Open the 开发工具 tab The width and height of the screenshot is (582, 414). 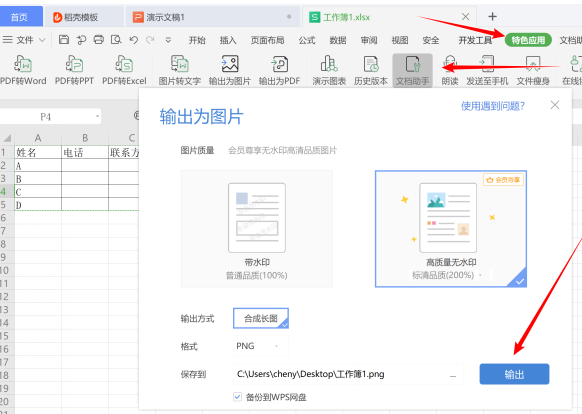pyautogui.click(x=475, y=40)
